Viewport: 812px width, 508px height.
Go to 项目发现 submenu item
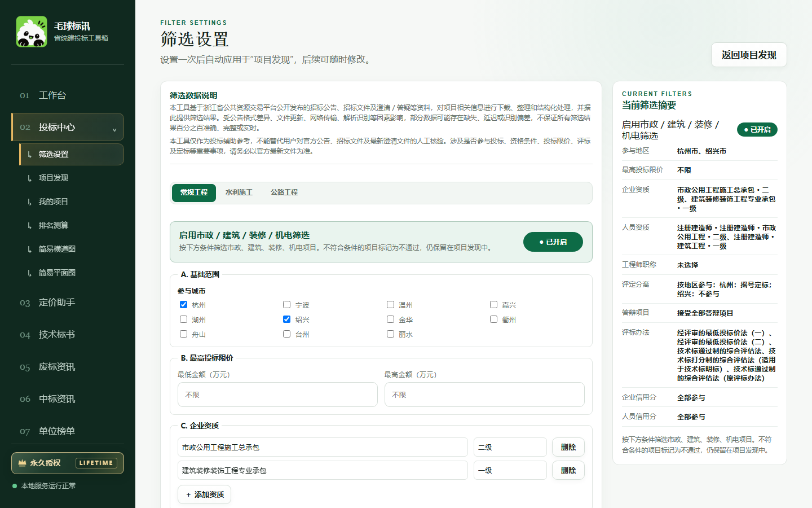71,178
